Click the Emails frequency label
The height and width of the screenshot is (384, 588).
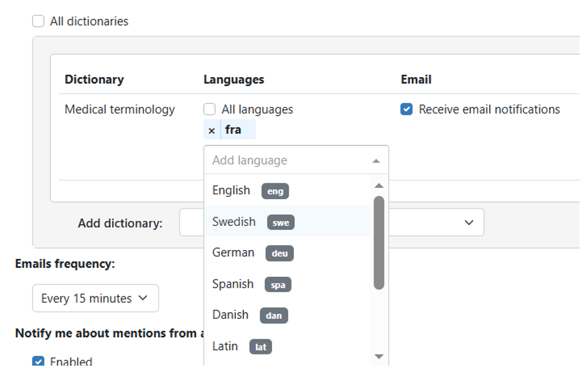pos(65,264)
